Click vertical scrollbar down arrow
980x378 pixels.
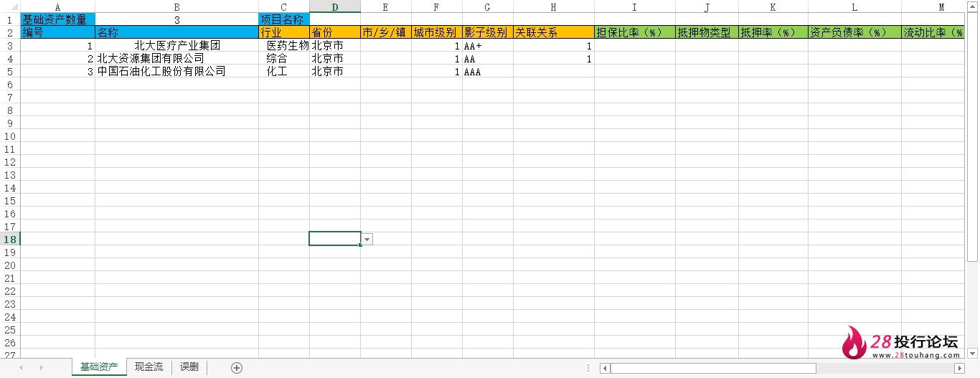pyautogui.click(x=973, y=353)
